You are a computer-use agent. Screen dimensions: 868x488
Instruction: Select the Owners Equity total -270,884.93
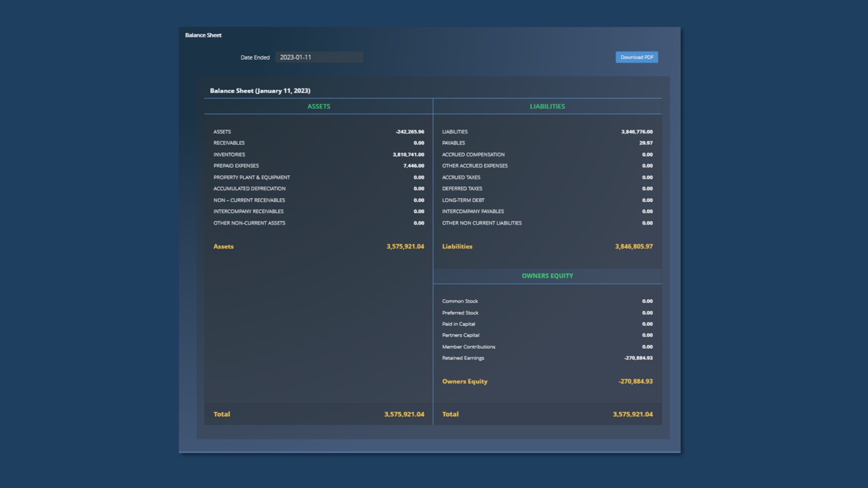click(635, 381)
